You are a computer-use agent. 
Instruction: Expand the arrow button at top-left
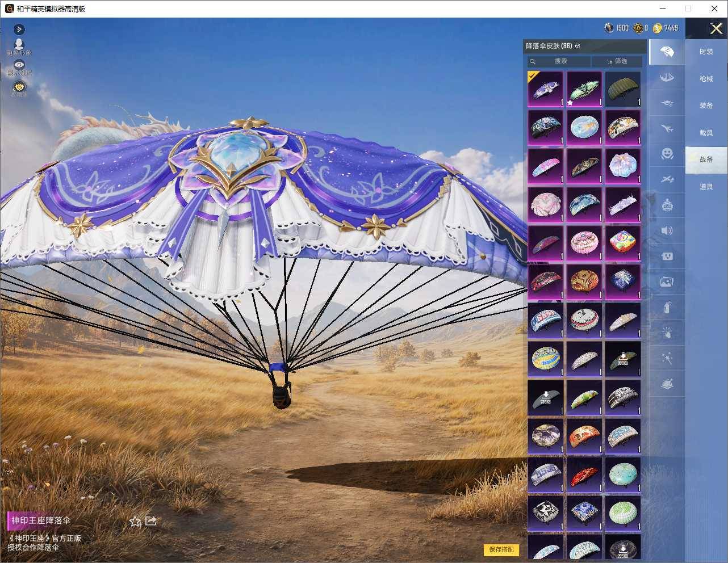point(19,29)
